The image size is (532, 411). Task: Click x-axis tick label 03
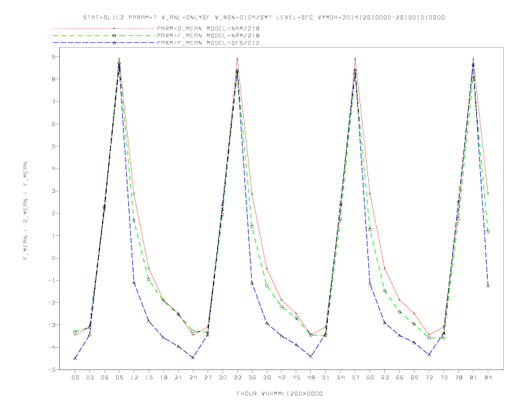(90, 377)
